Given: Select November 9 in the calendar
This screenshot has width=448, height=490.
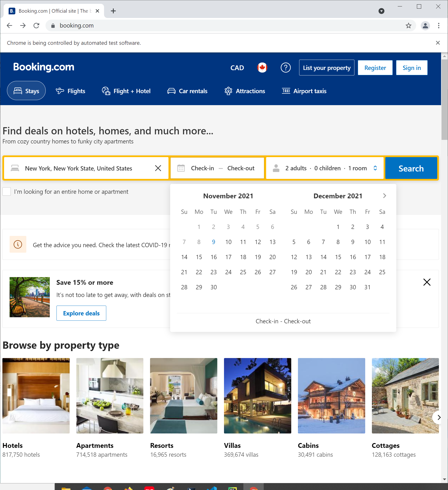Looking at the screenshot, I should 213,242.
